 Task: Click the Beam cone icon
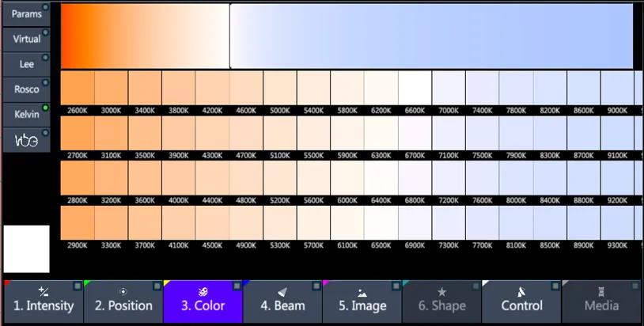tap(282, 291)
